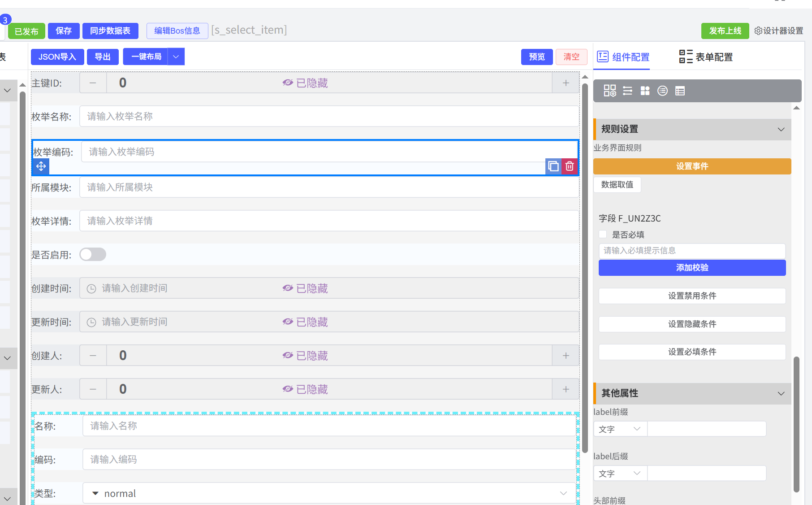Increase the 主键ID value with plus
812x505 pixels.
click(x=566, y=83)
